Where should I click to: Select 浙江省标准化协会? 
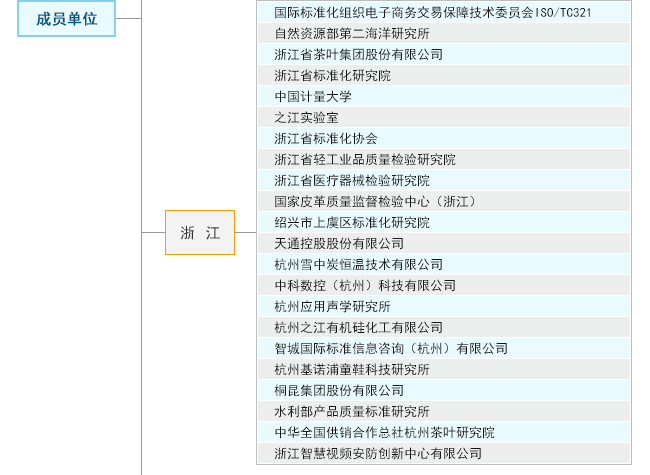coord(326,139)
